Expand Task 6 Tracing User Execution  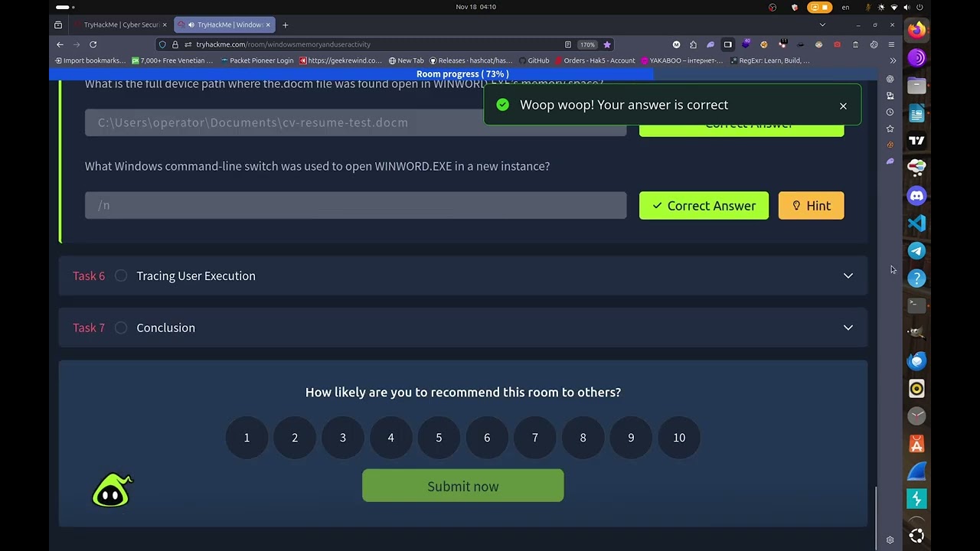tap(462, 275)
